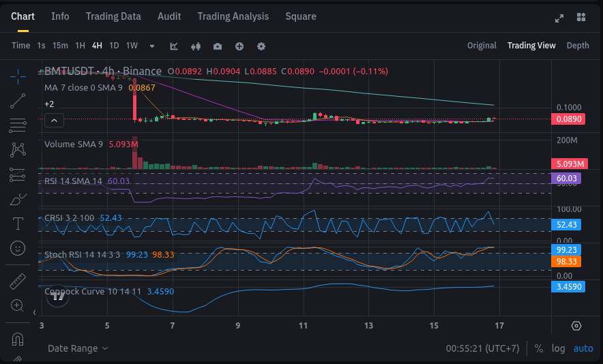Select the text annotation tool

[18, 224]
